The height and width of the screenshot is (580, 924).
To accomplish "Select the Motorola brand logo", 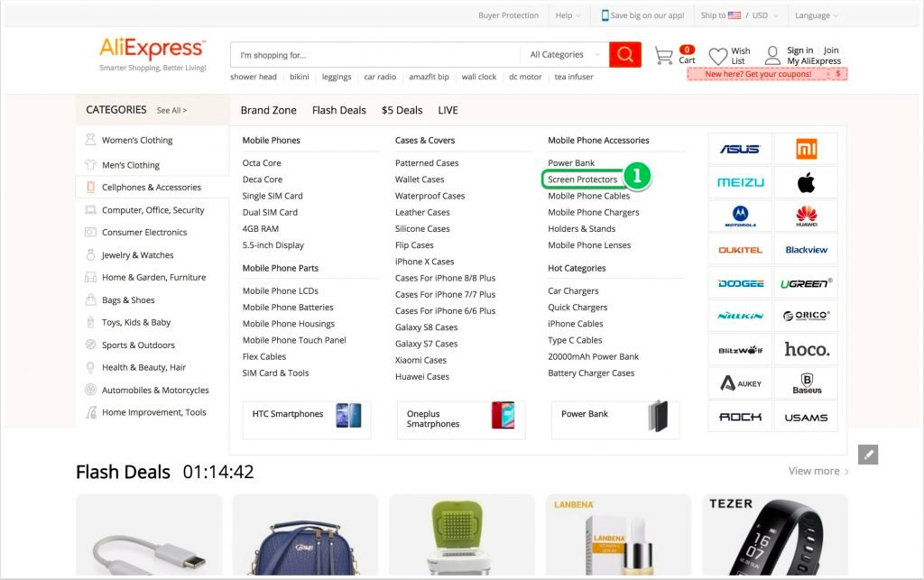I will 740,216.
